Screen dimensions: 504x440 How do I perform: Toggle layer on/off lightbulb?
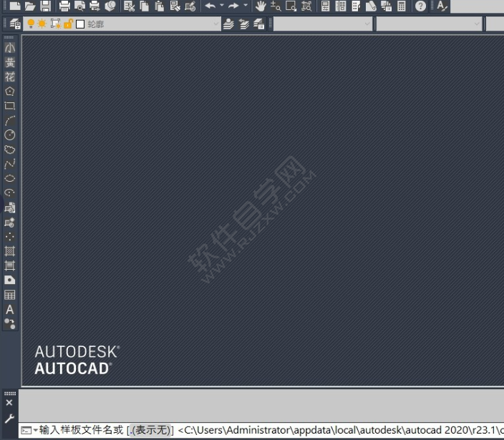[31, 24]
